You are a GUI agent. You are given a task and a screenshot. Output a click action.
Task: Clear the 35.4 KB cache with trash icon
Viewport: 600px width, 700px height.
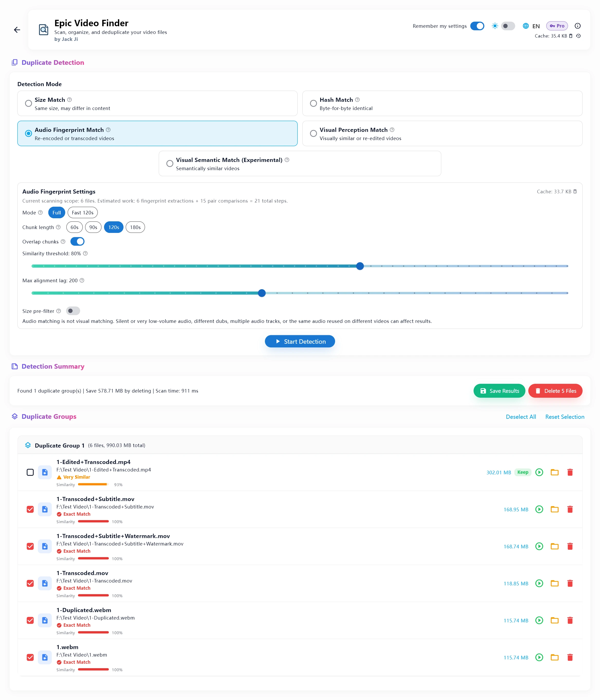[571, 36]
